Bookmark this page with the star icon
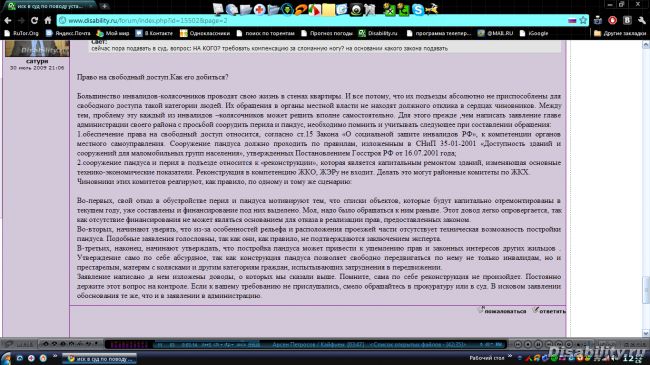Viewport: 650px width, 365px height. click(583, 20)
